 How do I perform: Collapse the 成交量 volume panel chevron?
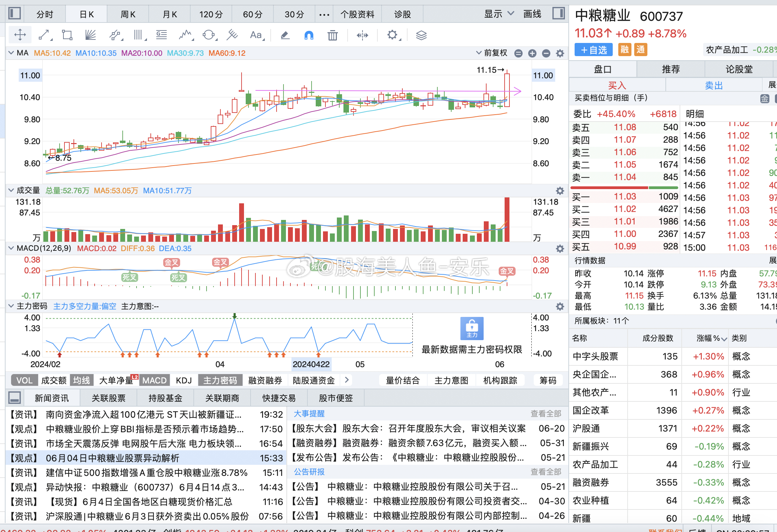[x=11, y=190]
